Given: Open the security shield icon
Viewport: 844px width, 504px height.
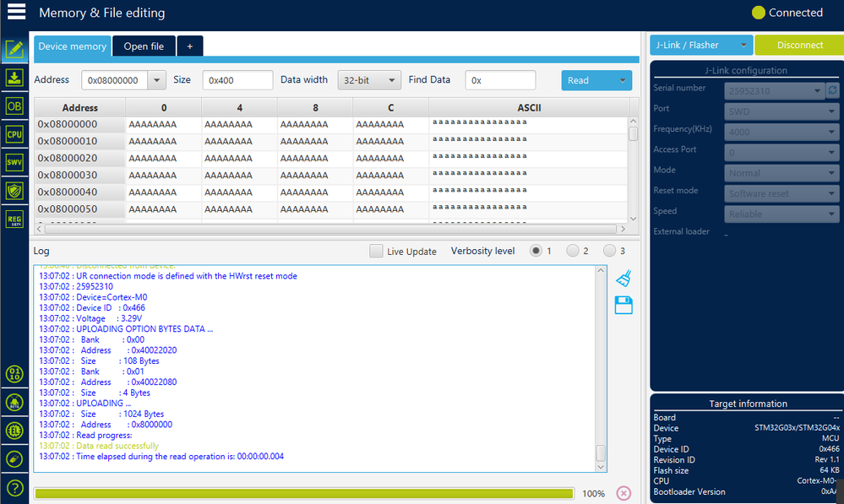Looking at the screenshot, I should pyautogui.click(x=14, y=191).
